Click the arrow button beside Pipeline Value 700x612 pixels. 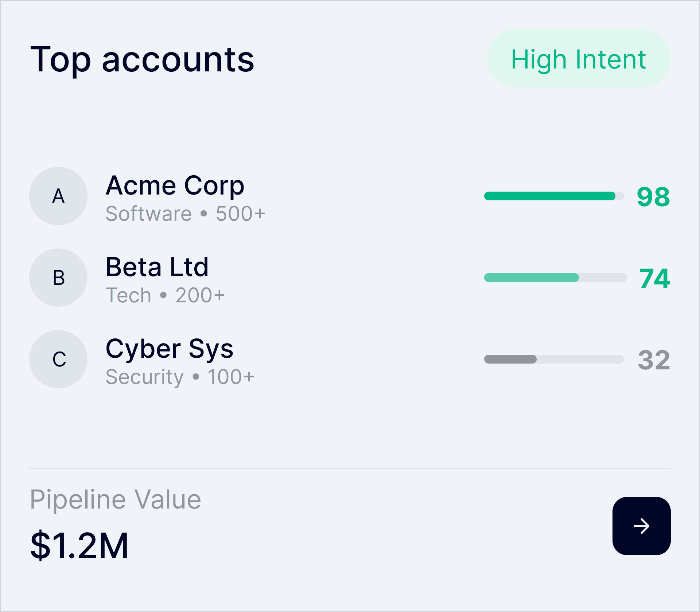point(641,526)
